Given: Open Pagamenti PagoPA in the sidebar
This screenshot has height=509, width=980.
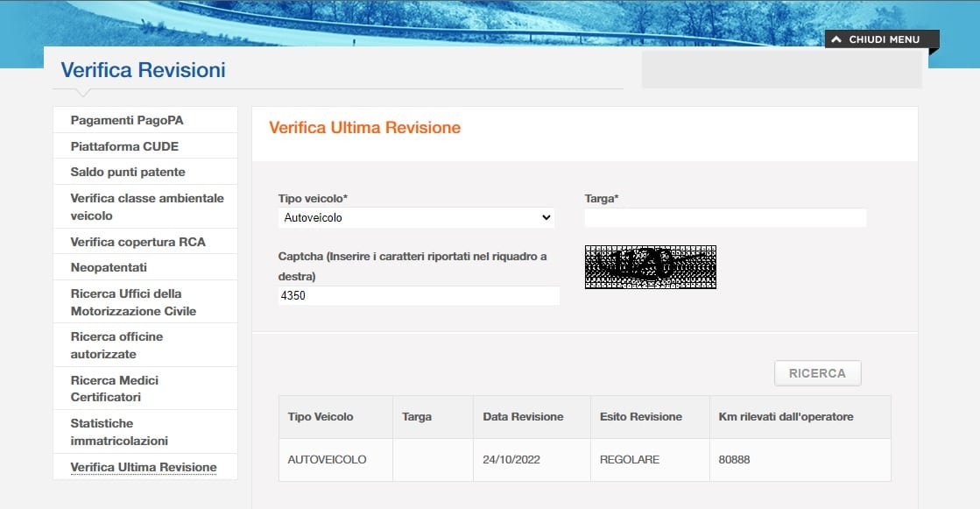Looking at the screenshot, I should pos(145,120).
